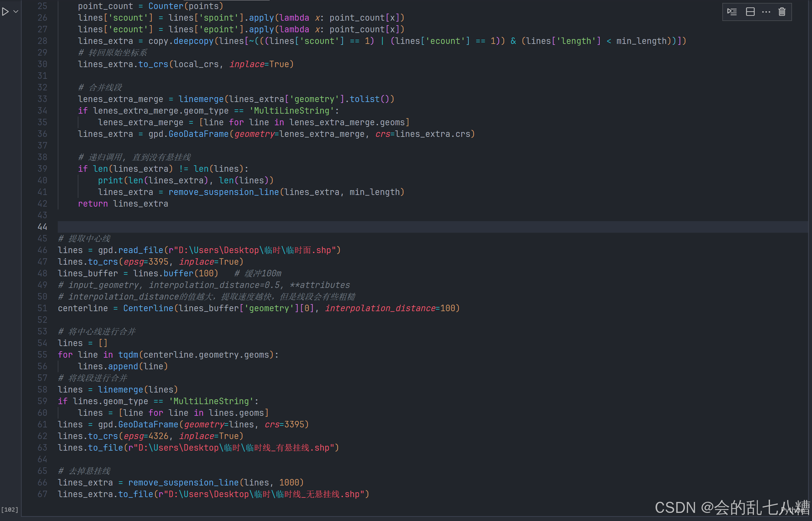Click the remove_suspension_line call on line 66
The width and height of the screenshot is (812, 521).
[x=183, y=483]
